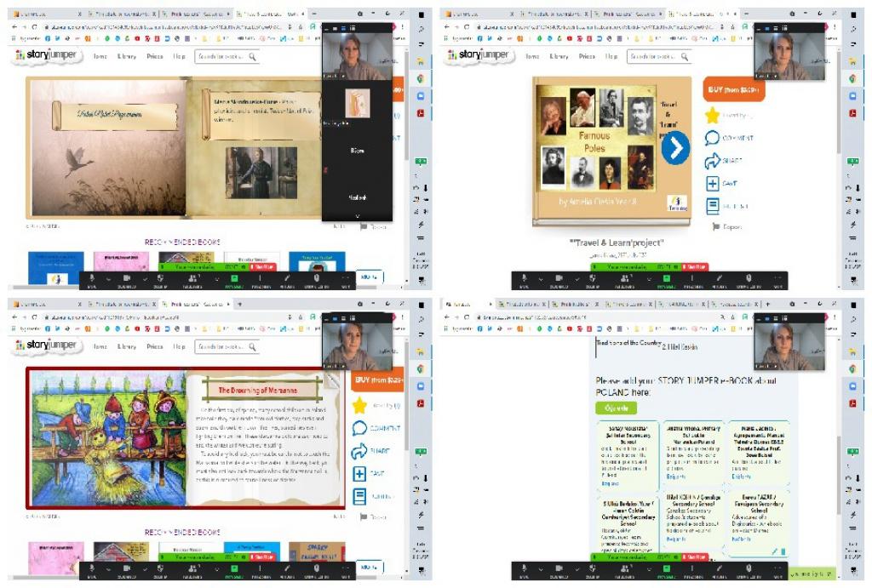Click search magnifier in Famous Poles screenshot

coord(685,56)
